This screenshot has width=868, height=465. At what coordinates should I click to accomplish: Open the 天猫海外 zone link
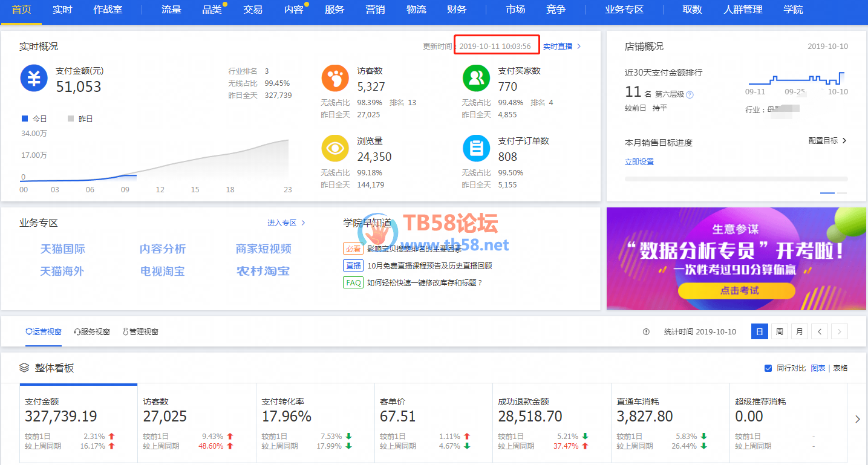point(62,272)
